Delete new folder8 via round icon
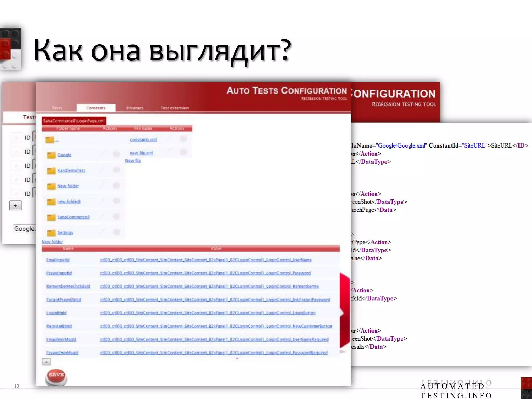 click(116, 201)
